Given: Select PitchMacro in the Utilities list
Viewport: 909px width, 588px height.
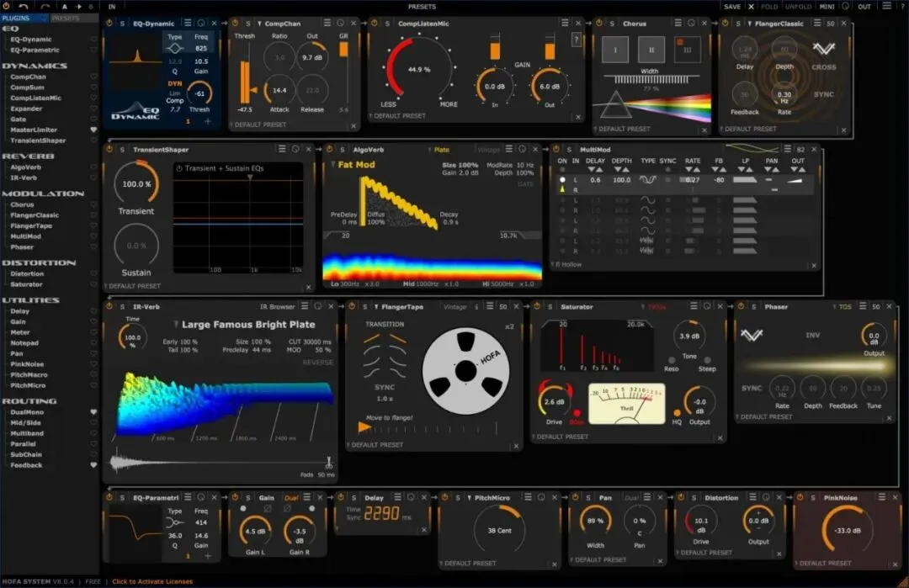Looking at the screenshot, I should [29, 375].
